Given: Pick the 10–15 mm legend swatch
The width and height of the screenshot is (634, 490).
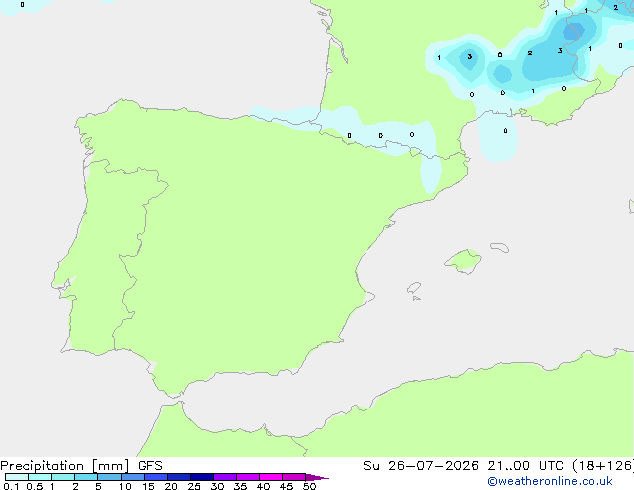Looking at the screenshot, I should pyautogui.click(x=133, y=477).
